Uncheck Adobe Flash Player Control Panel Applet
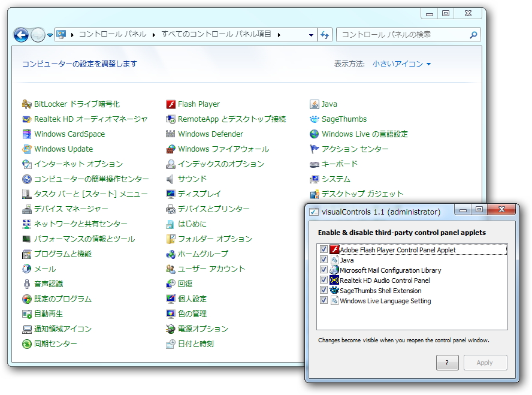Screen dimensions: 532x395 (324, 249)
